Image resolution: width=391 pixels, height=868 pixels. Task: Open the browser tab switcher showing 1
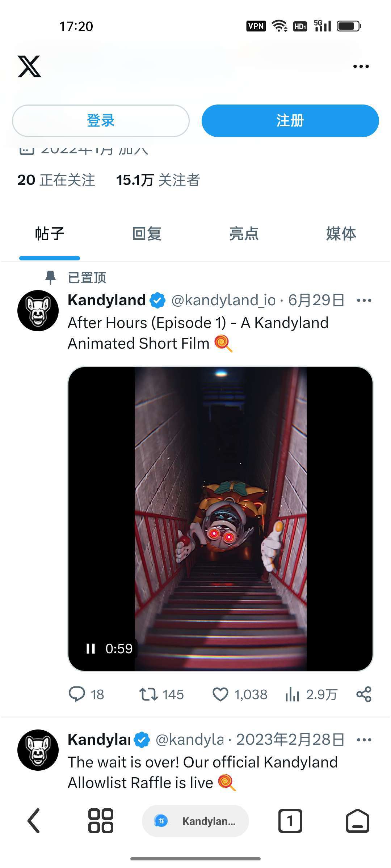point(290,821)
